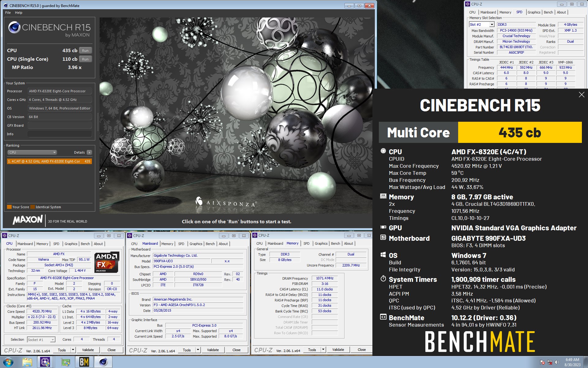This screenshot has height=368, width=588.
Task: Click the green hardware card taskbar icon
Action: click(66, 362)
